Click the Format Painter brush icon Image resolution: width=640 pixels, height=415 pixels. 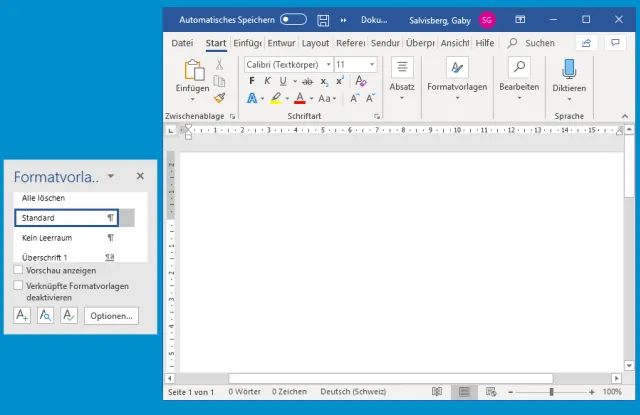(x=220, y=98)
